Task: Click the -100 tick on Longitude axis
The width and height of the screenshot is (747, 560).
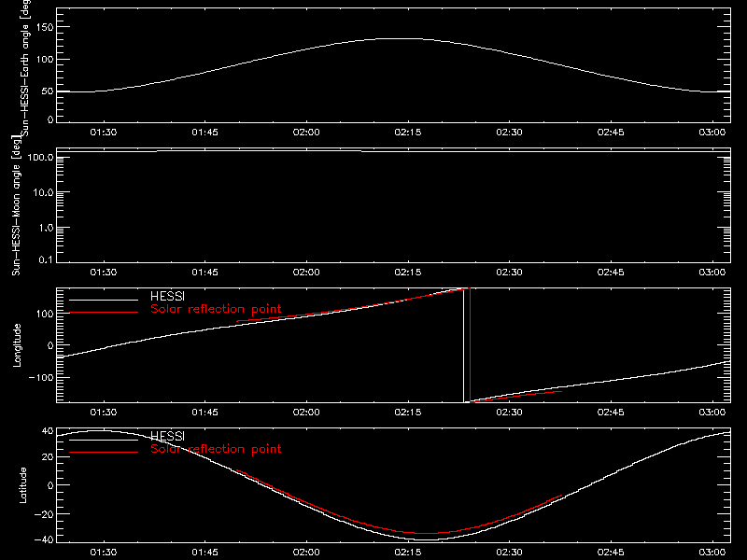Action: point(41,377)
